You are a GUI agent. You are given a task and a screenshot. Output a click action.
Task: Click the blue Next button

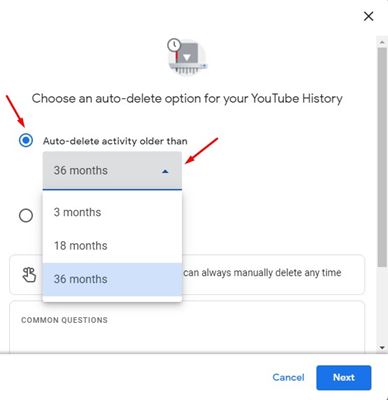[x=344, y=378]
